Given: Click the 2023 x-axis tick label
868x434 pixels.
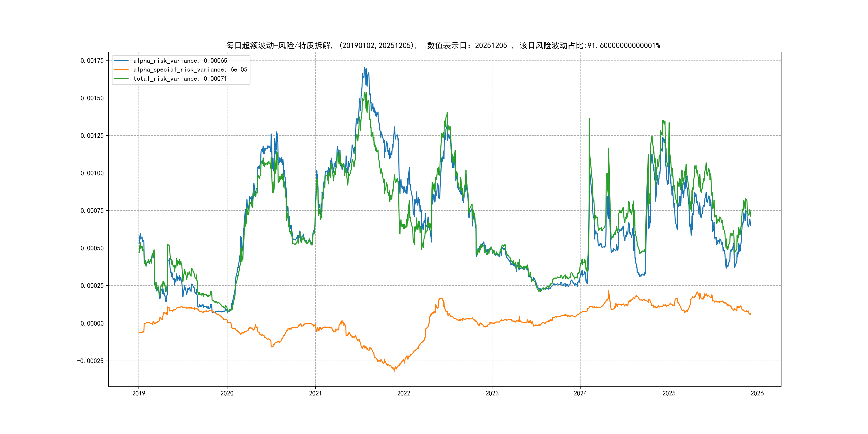Looking at the screenshot, I should 492,393.
